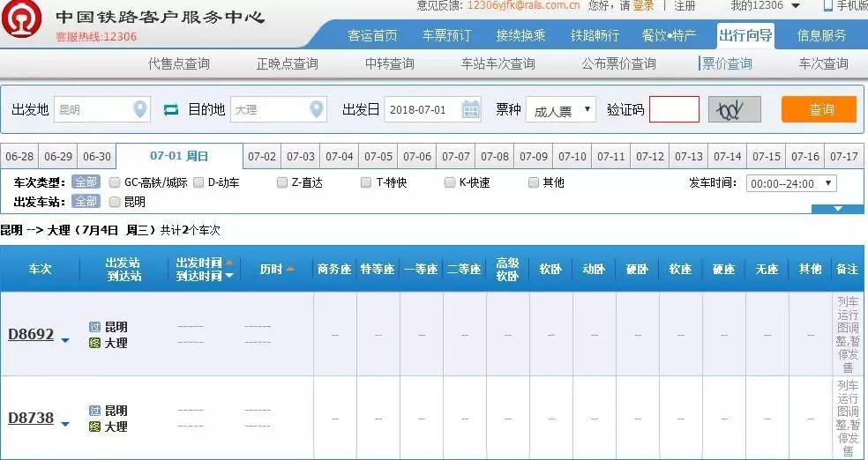Open the 信息服务 menu
This screenshot has width=868, height=460.
click(822, 36)
